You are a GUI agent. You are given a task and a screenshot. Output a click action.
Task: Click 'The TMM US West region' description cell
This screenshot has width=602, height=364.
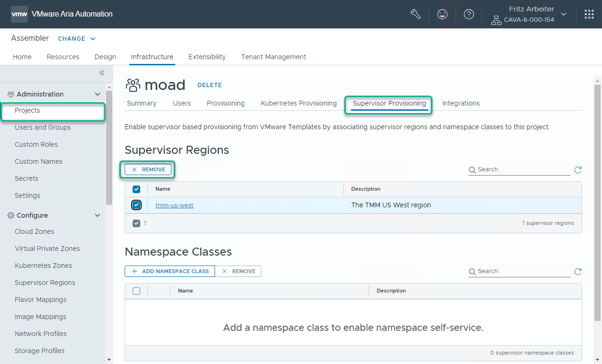tap(391, 205)
